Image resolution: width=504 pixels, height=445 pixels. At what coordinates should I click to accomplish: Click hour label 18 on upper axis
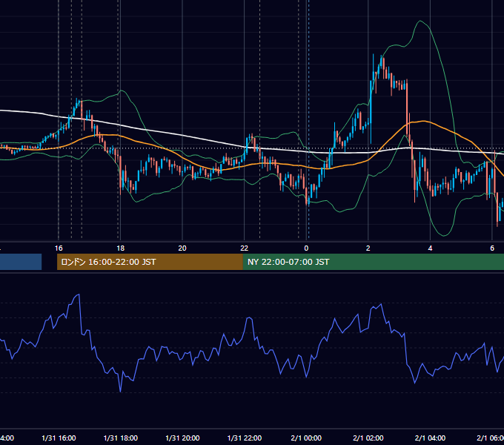point(120,248)
